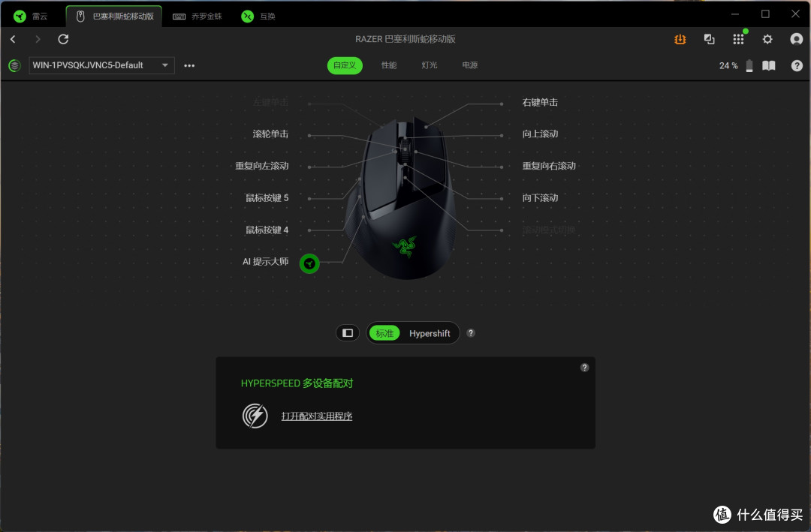Viewport: 811px width, 532px height.
Task: Select the 鼠标按键 4 assignment
Action: (267, 230)
